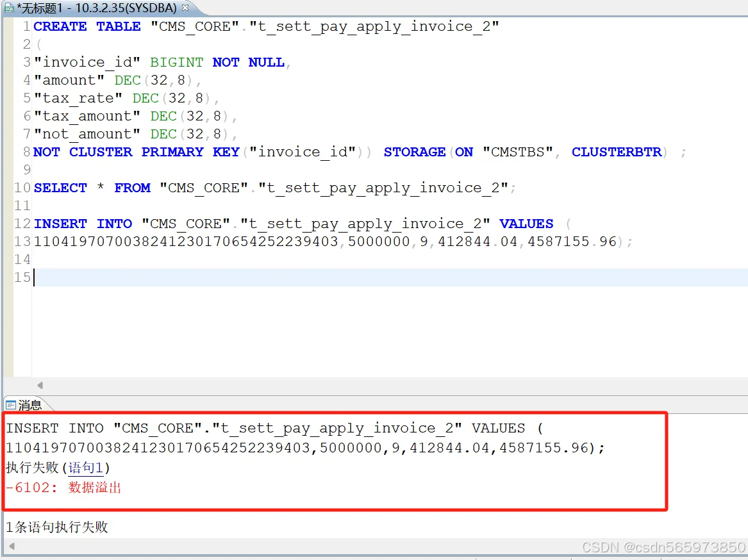Image resolution: width=748 pixels, height=560 pixels.
Task: Click the "tax_amount" column name on line 6
Action: point(87,116)
